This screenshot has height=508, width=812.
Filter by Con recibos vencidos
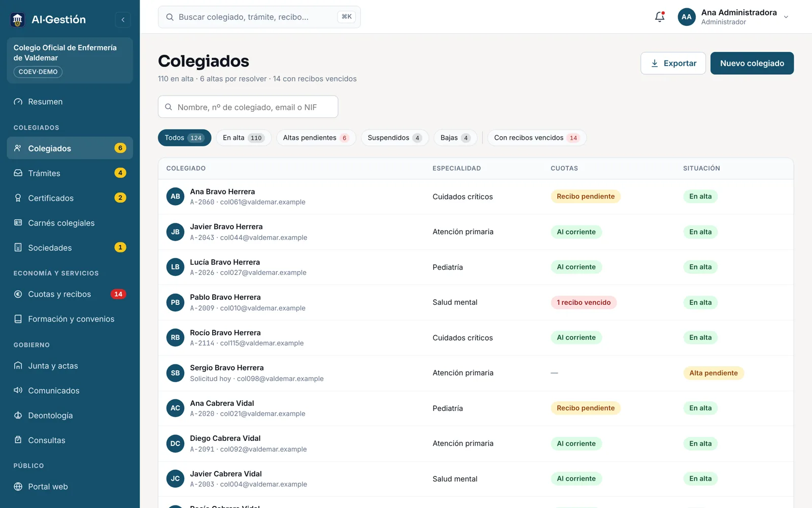pos(536,138)
